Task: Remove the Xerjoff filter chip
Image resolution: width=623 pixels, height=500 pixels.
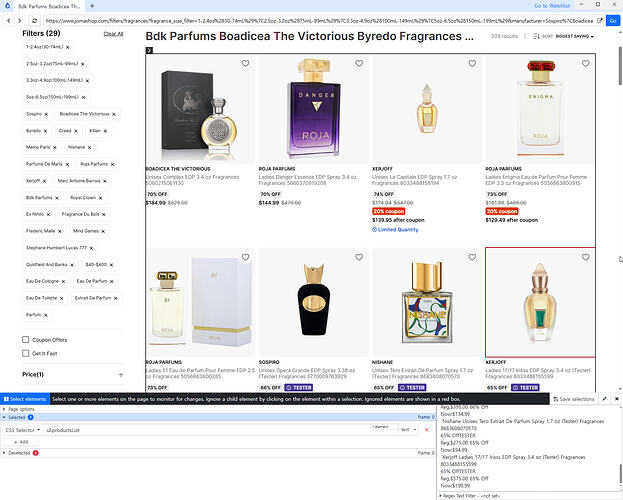Action: coord(44,181)
